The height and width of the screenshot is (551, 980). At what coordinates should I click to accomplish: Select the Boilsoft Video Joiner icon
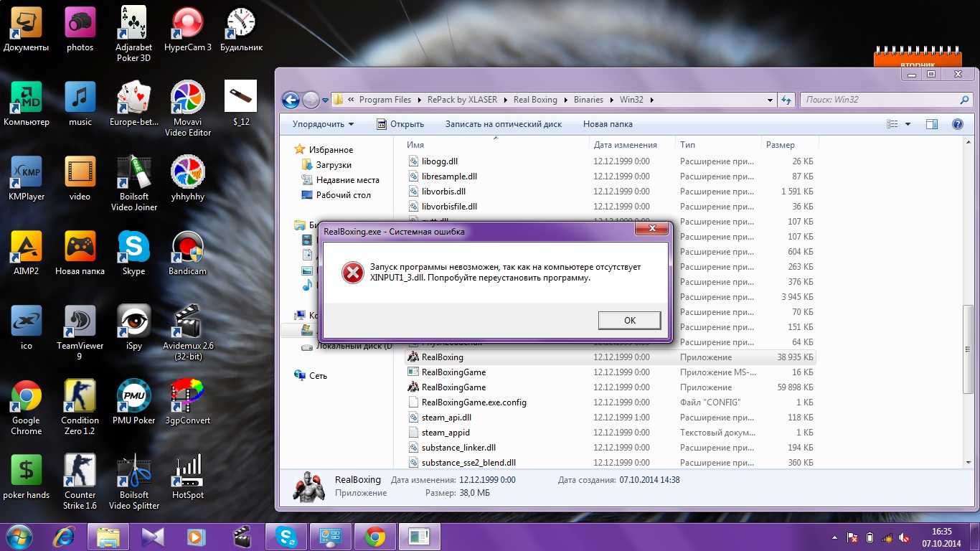tap(133, 183)
